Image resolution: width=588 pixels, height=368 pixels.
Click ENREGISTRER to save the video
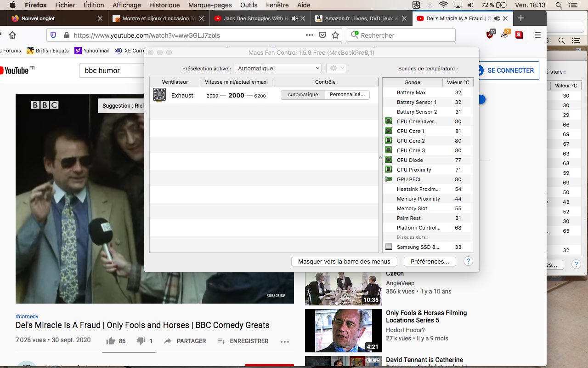coord(243,341)
